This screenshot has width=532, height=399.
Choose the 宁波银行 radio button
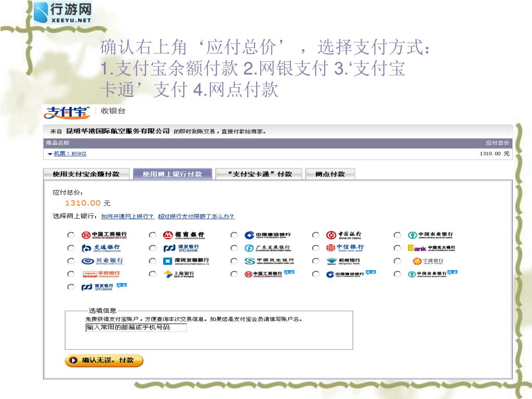click(397, 261)
